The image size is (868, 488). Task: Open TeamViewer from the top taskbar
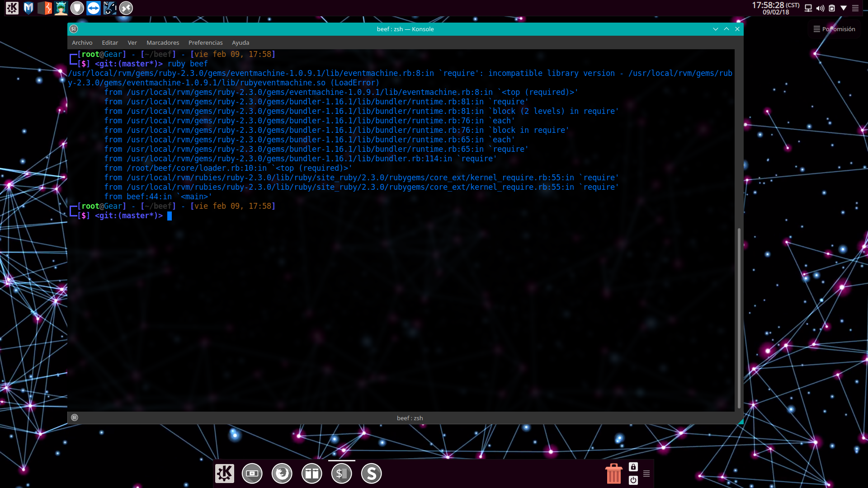coord(94,8)
